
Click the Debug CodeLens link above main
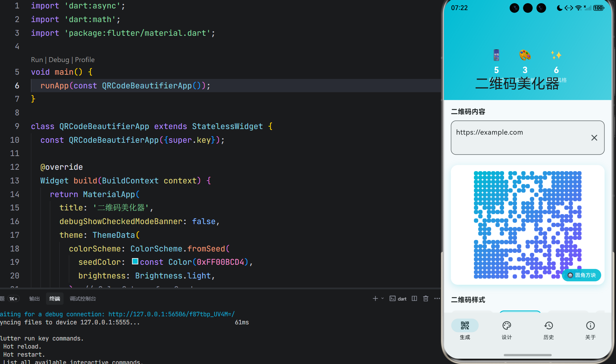[x=59, y=60]
